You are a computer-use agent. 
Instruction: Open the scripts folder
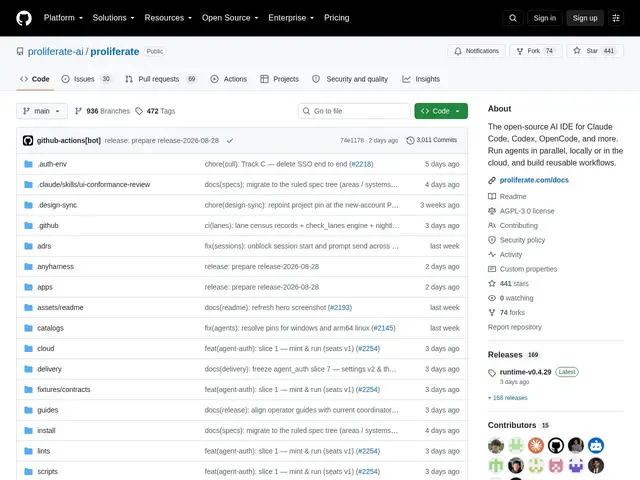[47, 471]
